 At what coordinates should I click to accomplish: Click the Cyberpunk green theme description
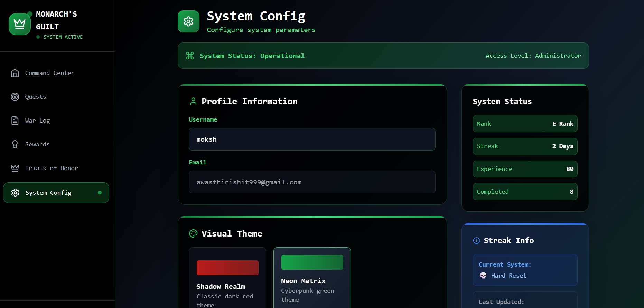[307, 295]
